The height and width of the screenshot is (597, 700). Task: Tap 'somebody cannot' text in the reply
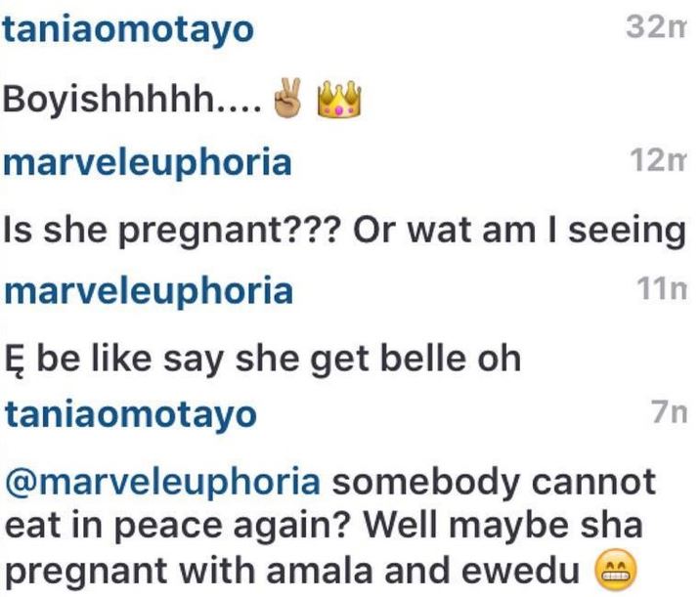tap(494, 483)
